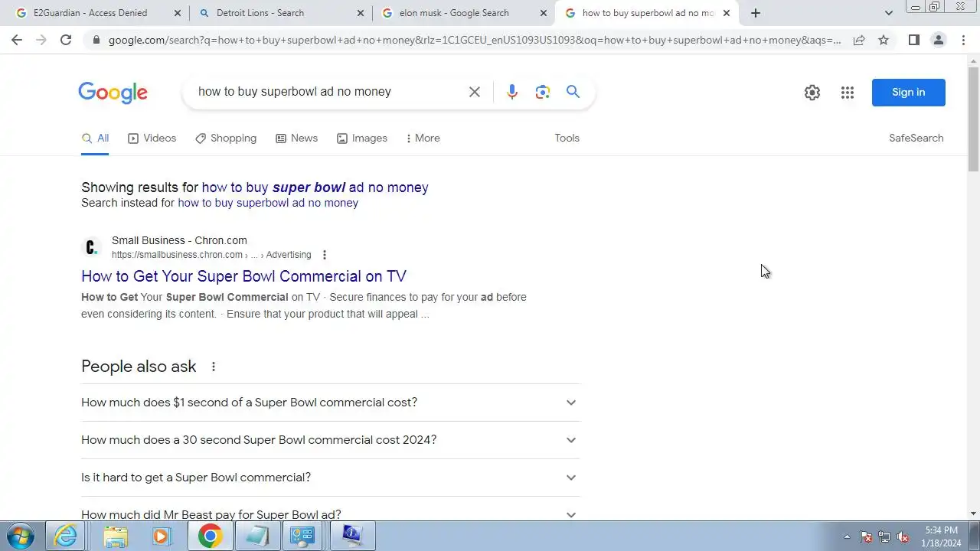Viewport: 980px width, 551px height.
Task: Click the site info lock icon
Action: click(96, 40)
